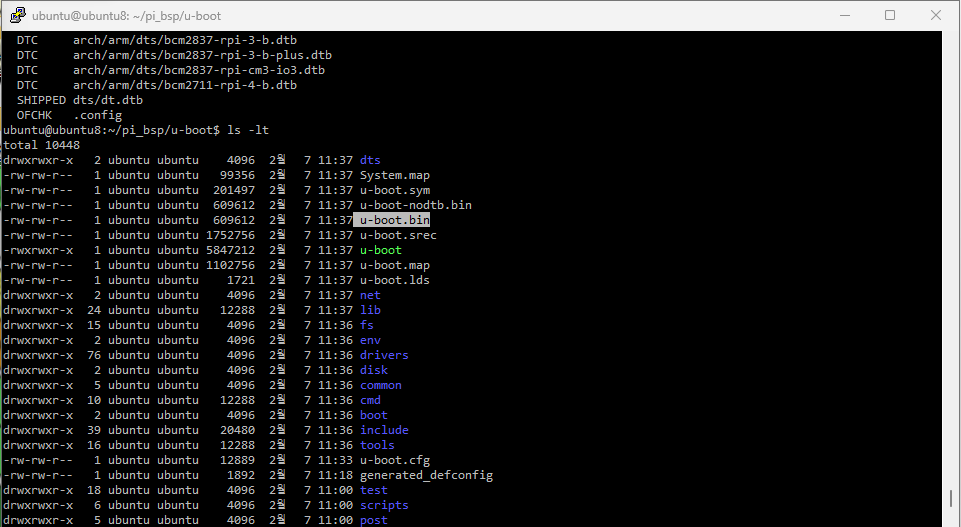The height and width of the screenshot is (527, 961).
Task: Close the terminal window
Action: (x=935, y=15)
